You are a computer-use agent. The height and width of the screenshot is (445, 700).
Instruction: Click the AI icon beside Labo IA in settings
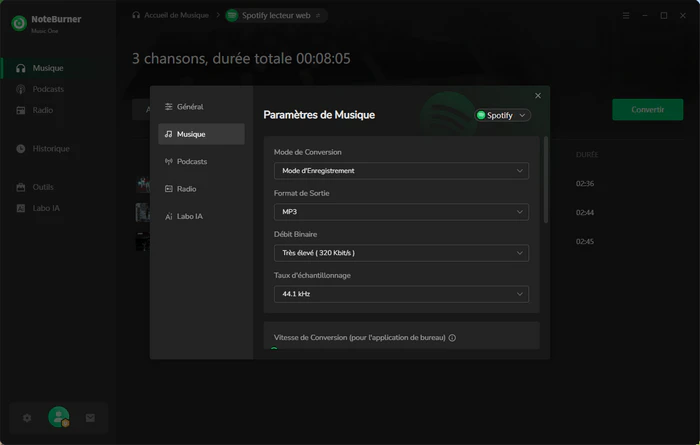click(168, 216)
